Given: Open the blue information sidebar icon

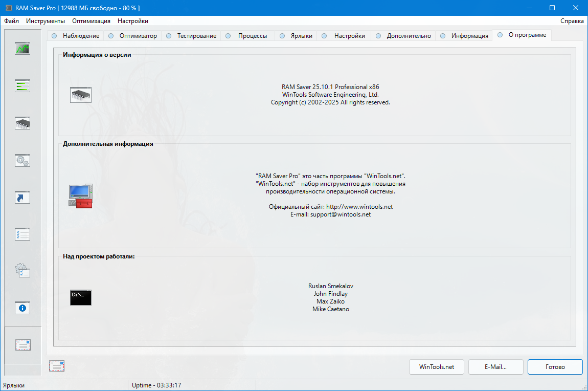Looking at the screenshot, I should [22, 308].
